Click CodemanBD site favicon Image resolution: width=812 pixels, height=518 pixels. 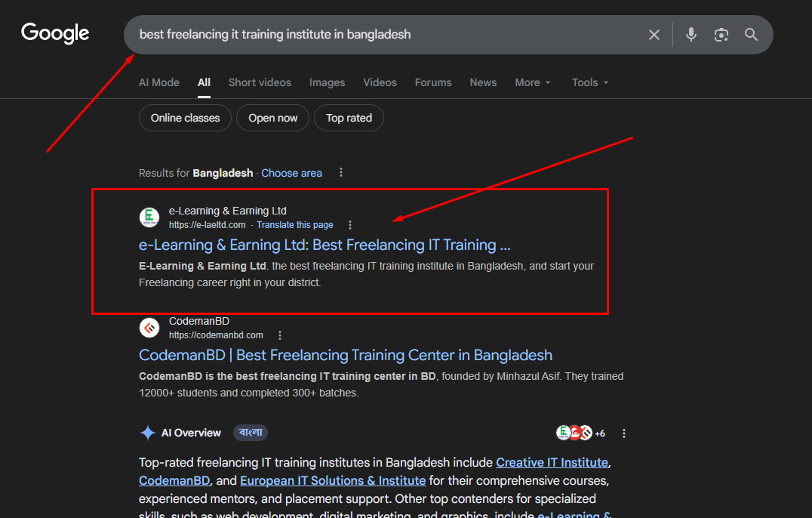pos(149,328)
